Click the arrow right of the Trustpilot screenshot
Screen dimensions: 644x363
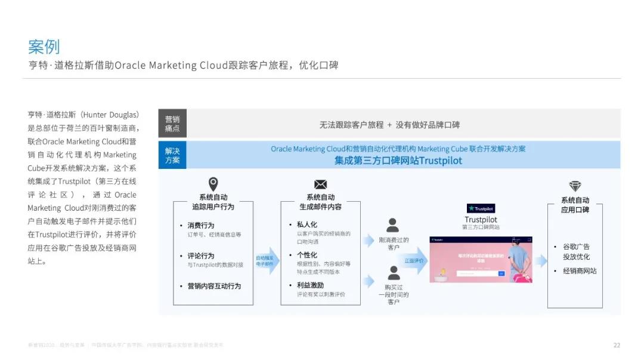540,260
